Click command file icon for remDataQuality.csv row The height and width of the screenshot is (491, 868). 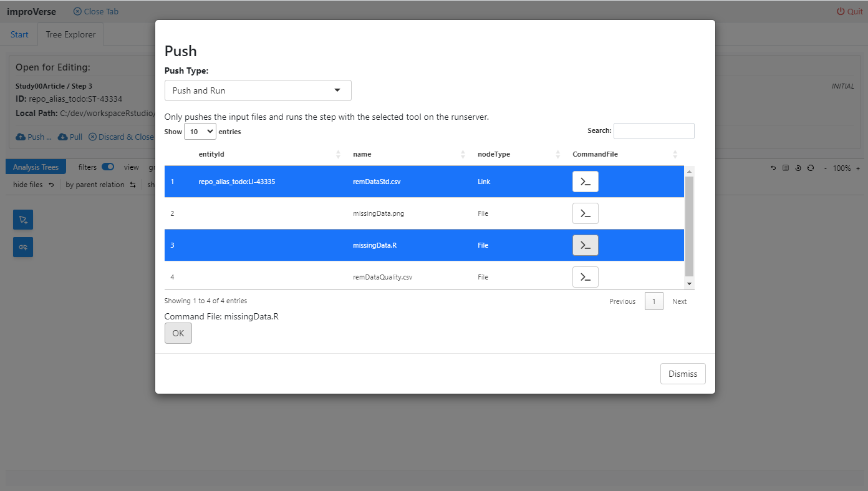tap(585, 277)
